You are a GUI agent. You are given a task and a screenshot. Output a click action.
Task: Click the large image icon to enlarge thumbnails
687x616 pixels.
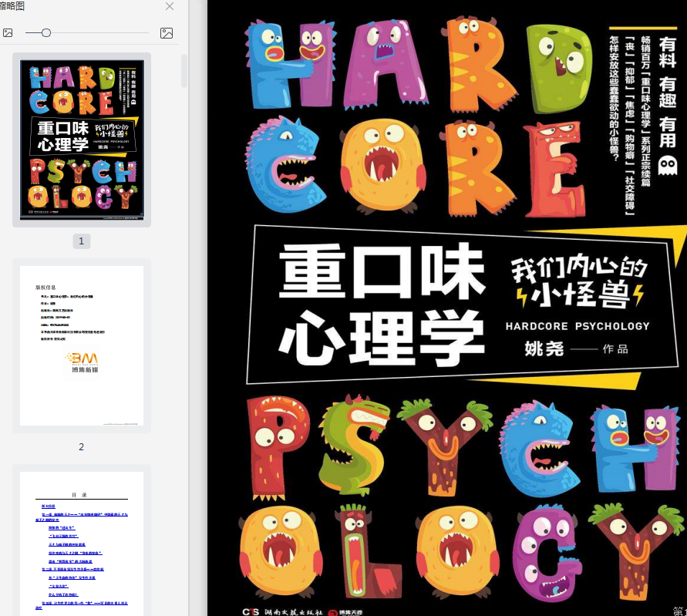point(166,33)
